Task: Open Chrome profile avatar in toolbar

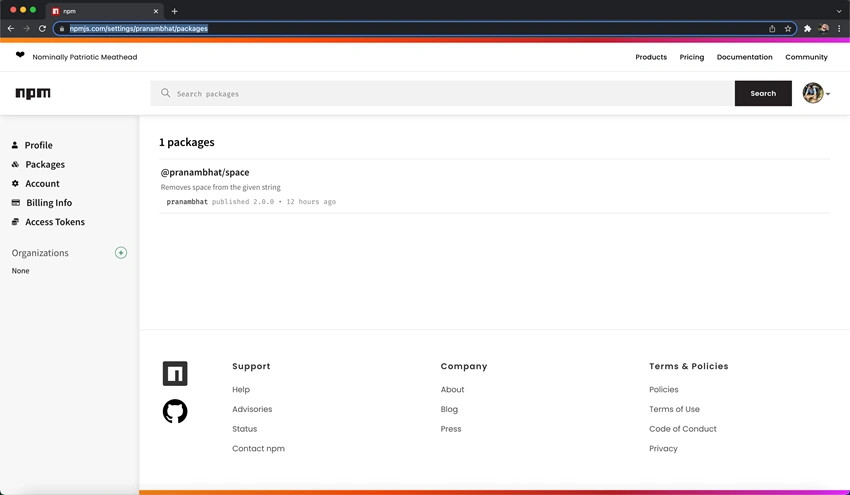Action: (x=823, y=29)
